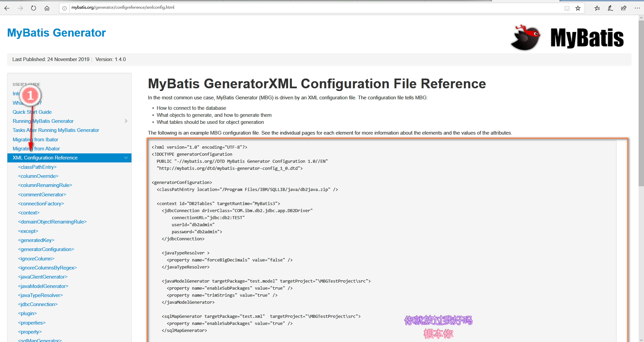Collapse the XML Configuration Reference section
The width and height of the screenshot is (644, 342).
[126, 158]
